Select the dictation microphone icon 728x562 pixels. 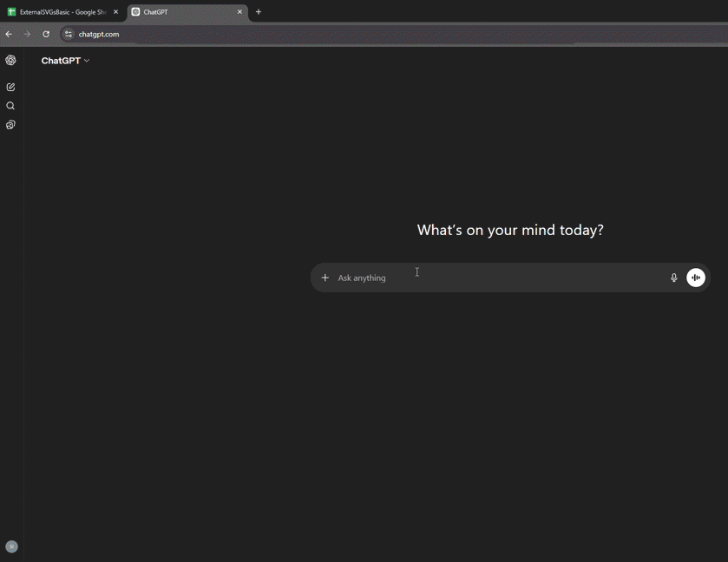coord(674,278)
